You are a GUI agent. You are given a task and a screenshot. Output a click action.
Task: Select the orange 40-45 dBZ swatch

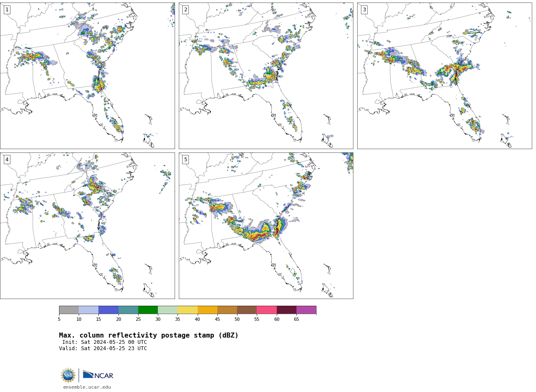click(207, 310)
